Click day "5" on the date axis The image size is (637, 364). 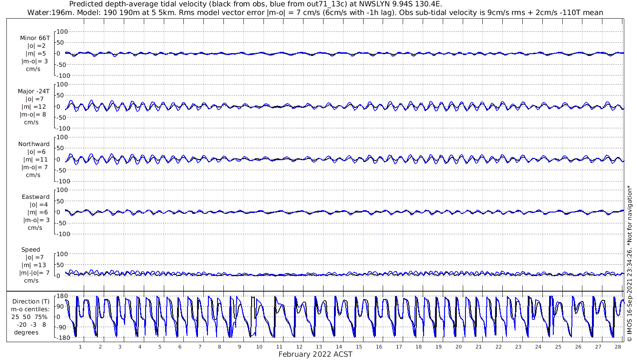coord(160,347)
